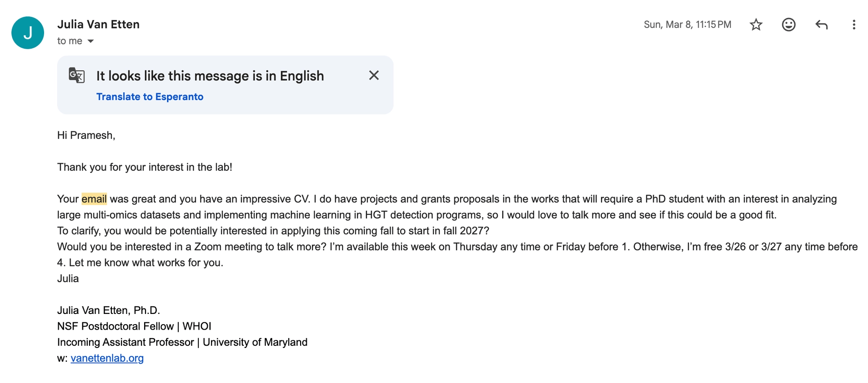Click the "To clarify" fall 2027 sentence
The height and width of the screenshot is (383, 868).
pyautogui.click(x=273, y=231)
